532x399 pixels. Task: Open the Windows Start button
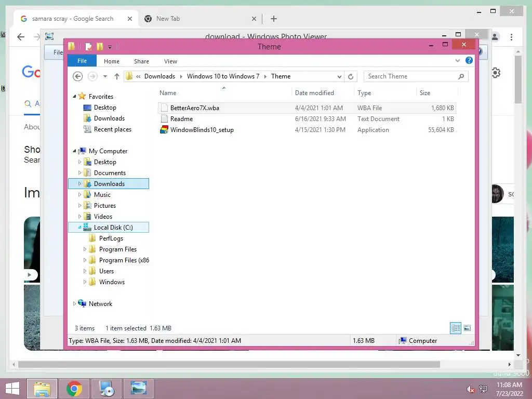click(12, 389)
